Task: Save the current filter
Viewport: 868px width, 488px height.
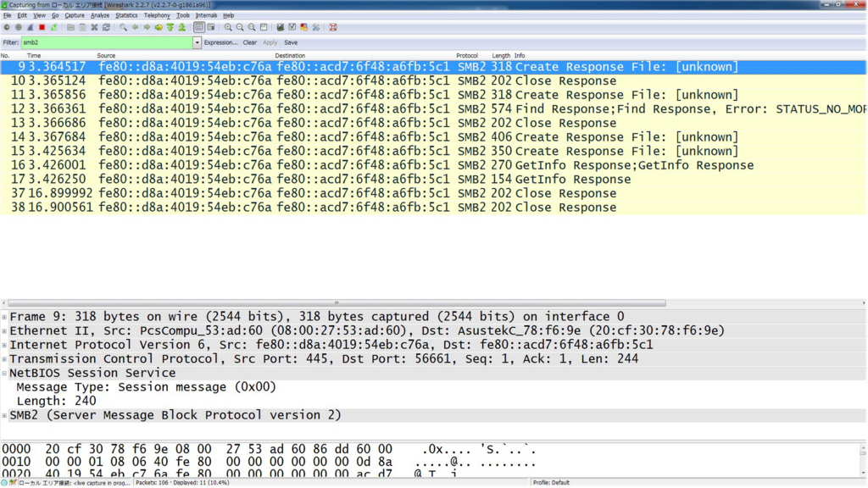Action: (291, 42)
